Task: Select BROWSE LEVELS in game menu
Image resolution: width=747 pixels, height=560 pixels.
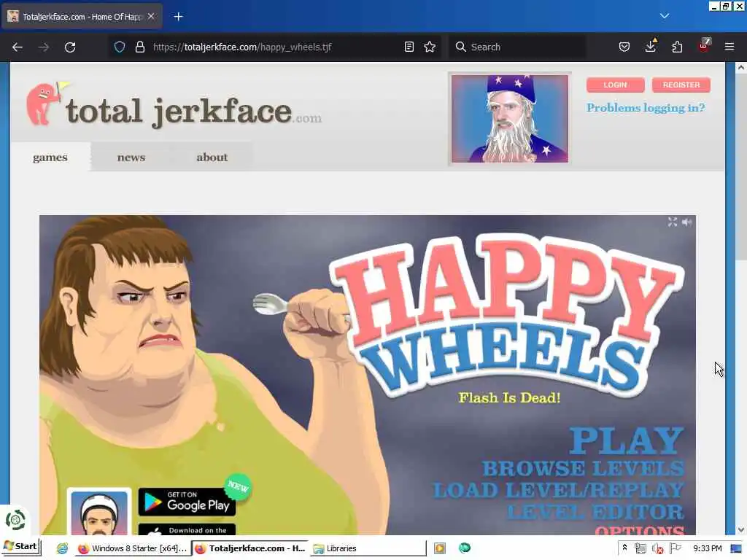Action: pos(583,468)
